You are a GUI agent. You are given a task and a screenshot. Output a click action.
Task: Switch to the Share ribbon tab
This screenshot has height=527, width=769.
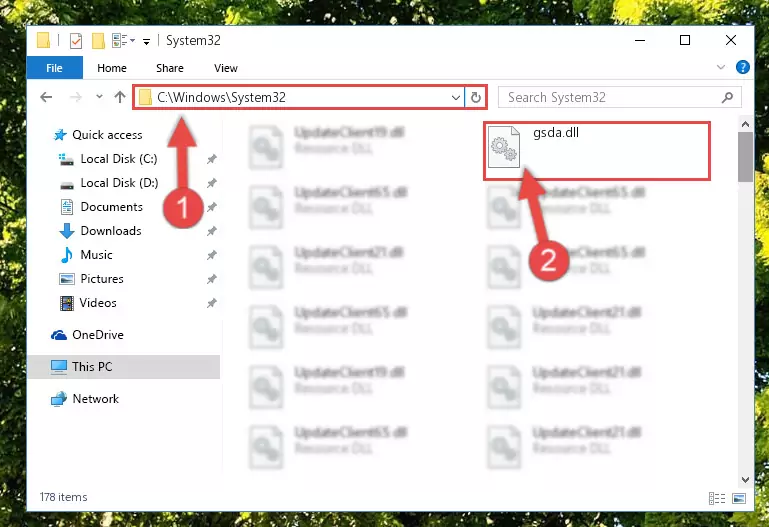170,68
